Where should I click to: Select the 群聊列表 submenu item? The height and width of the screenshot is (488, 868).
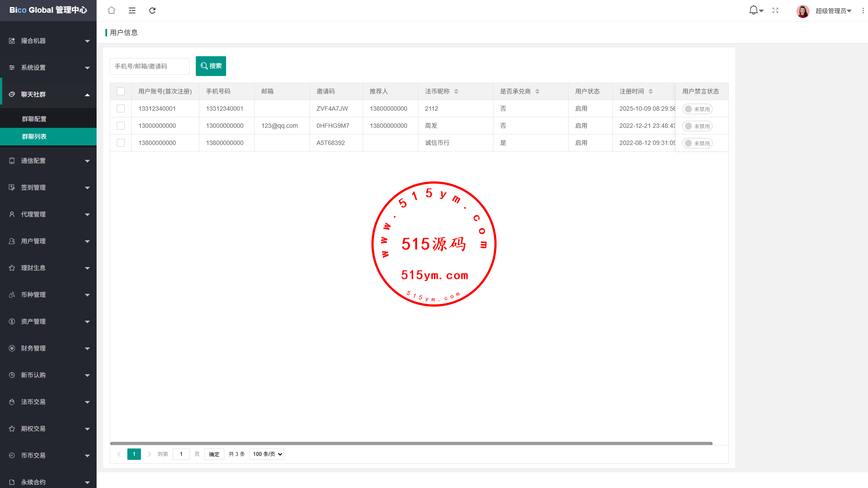34,137
